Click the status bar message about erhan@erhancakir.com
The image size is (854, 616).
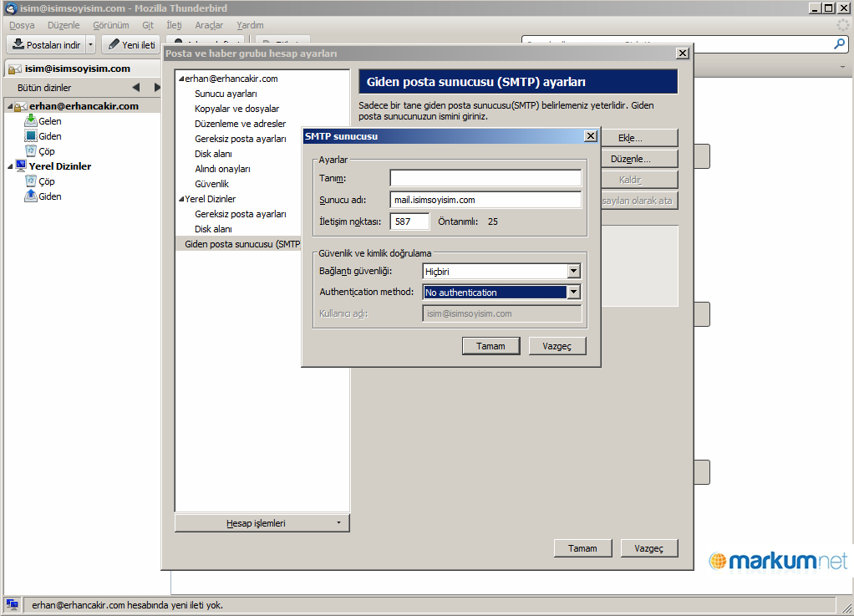tap(128, 604)
